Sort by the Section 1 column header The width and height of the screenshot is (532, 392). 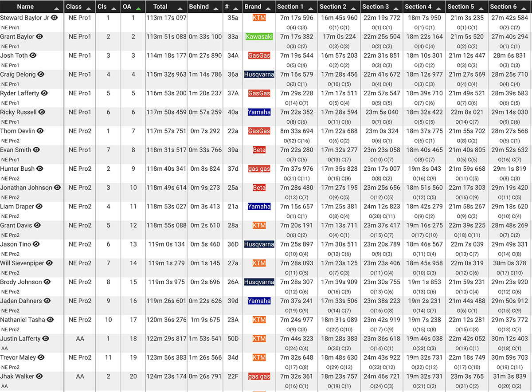tap(297, 7)
